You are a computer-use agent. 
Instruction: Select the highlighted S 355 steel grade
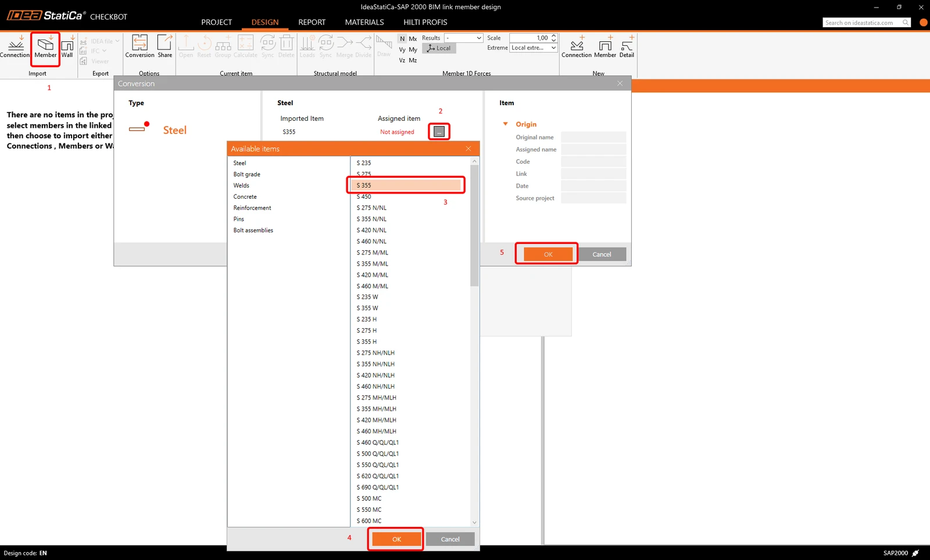click(x=406, y=185)
